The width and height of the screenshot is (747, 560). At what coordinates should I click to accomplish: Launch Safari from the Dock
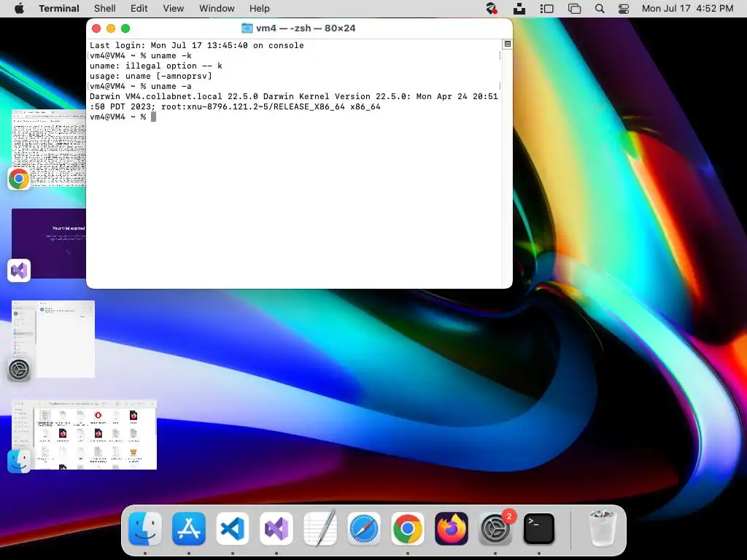pos(364,529)
